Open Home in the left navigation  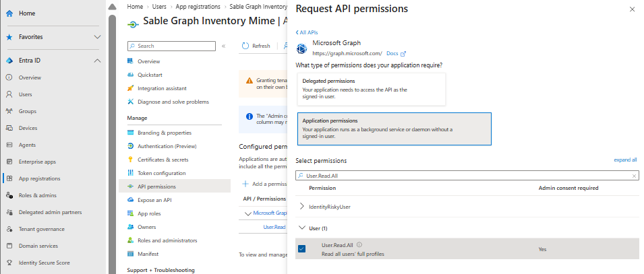pos(27,13)
